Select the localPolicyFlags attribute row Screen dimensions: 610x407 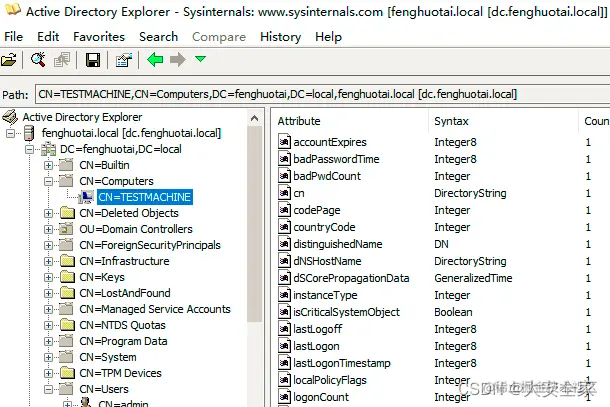click(441, 380)
